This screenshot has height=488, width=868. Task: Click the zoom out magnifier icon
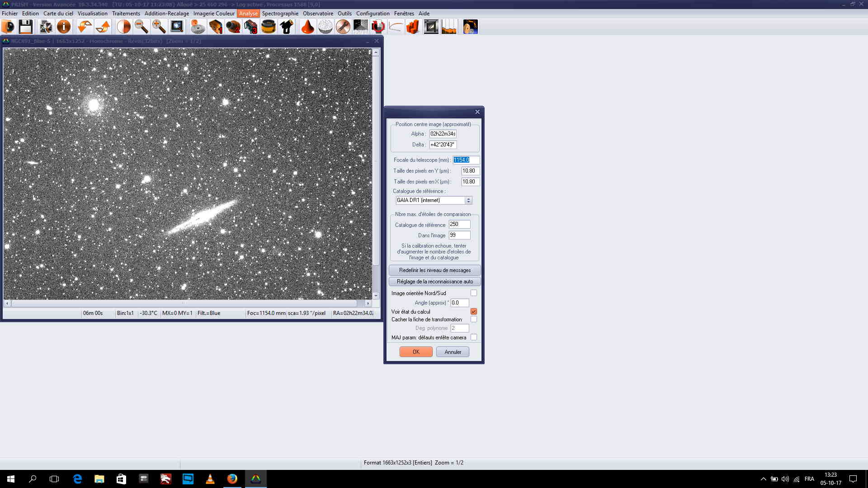point(142,27)
